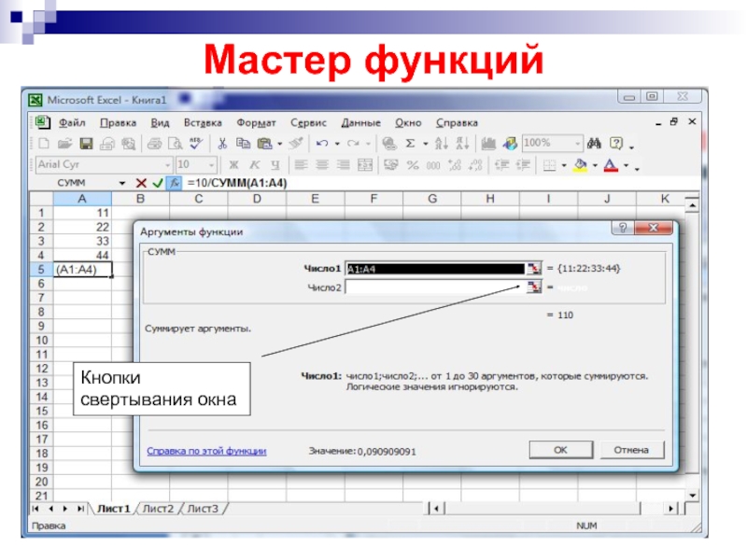Open Print Preview from the toolbar
Screen dimensions: 747x560
(x=176, y=144)
